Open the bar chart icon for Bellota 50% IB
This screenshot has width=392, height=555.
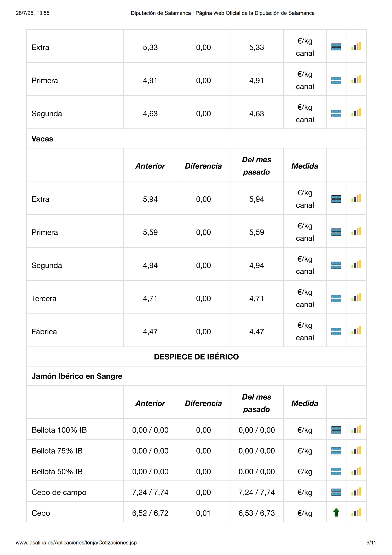356,471
